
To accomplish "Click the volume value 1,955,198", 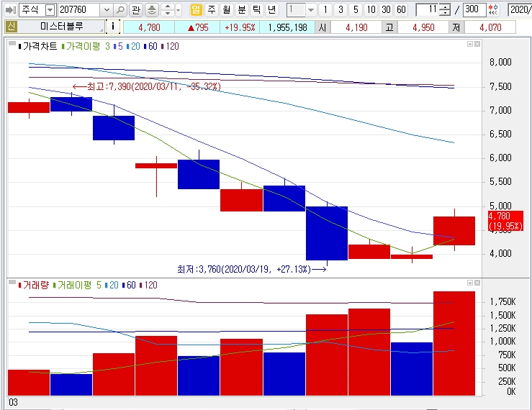I will [287, 27].
